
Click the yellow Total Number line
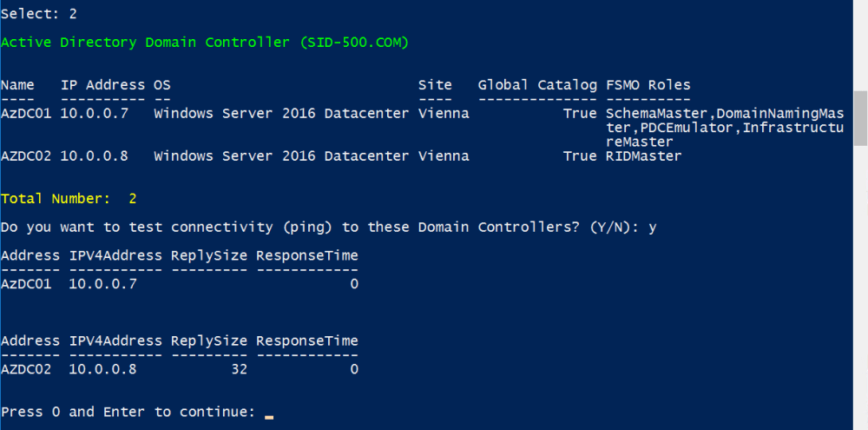pos(69,199)
